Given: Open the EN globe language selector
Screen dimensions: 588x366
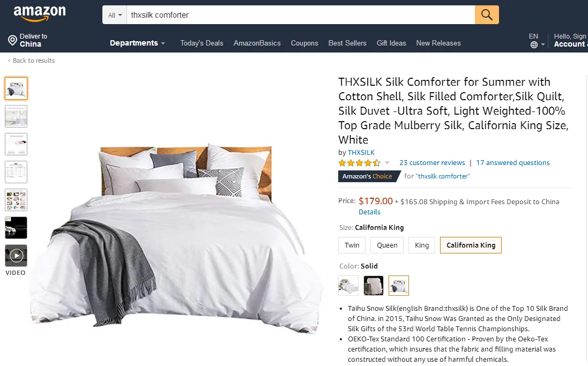Looking at the screenshot, I should (x=537, y=41).
